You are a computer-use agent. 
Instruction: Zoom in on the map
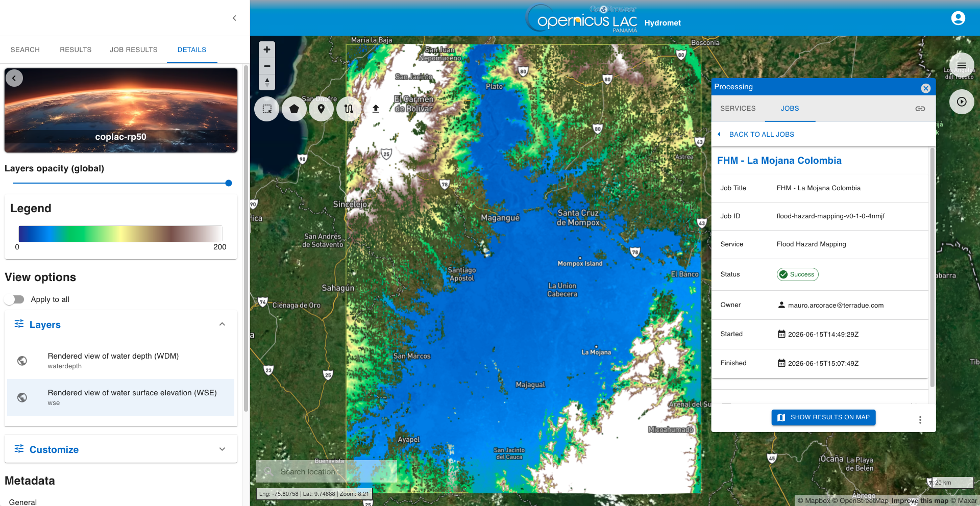pos(267,49)
